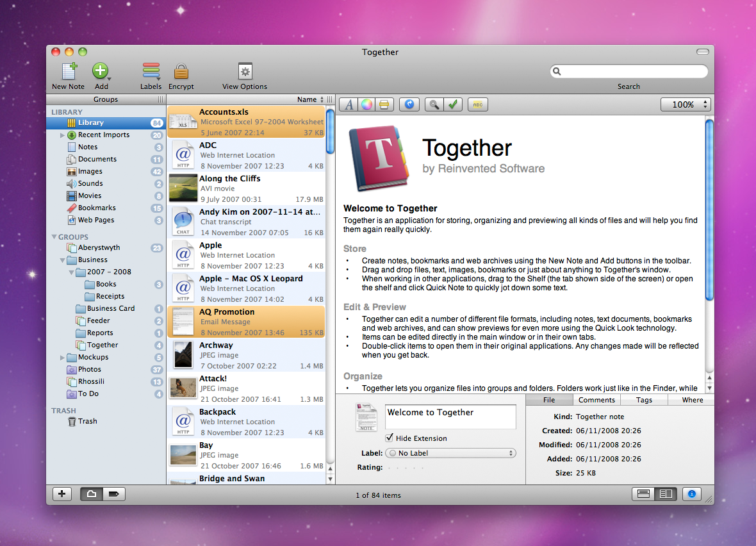Click the Archway JPEG thumbnail
Viewport: 756px width, 546px height.
coord(183,354)
